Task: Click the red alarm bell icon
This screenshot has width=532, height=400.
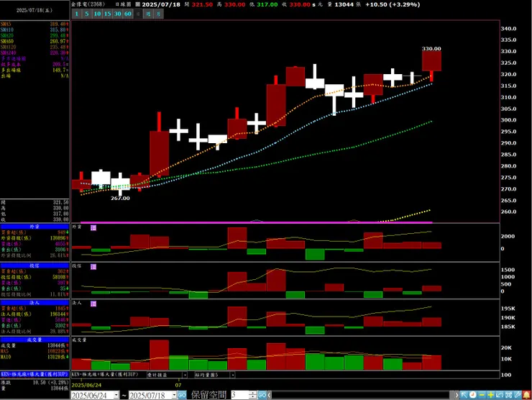Action: tap(526, 395)
